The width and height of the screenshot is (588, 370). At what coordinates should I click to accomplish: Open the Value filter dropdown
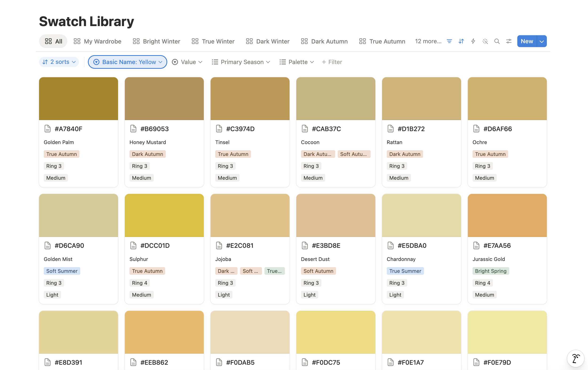pyautogui.click(x=187, y=62)
